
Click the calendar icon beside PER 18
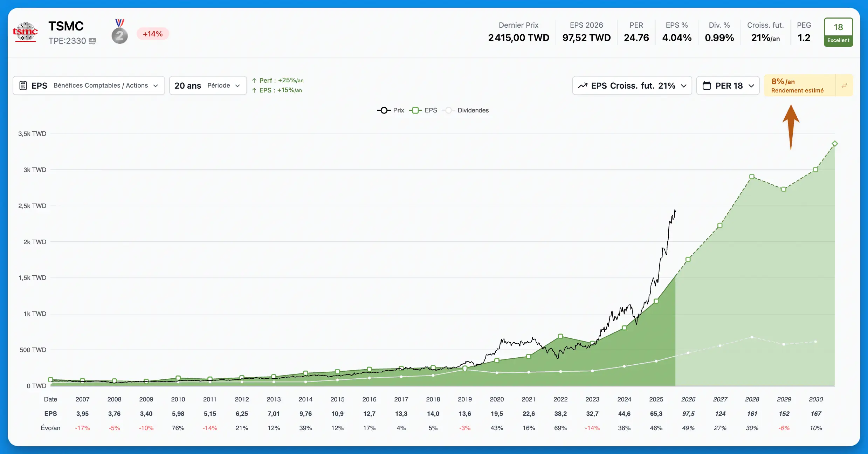707,85
